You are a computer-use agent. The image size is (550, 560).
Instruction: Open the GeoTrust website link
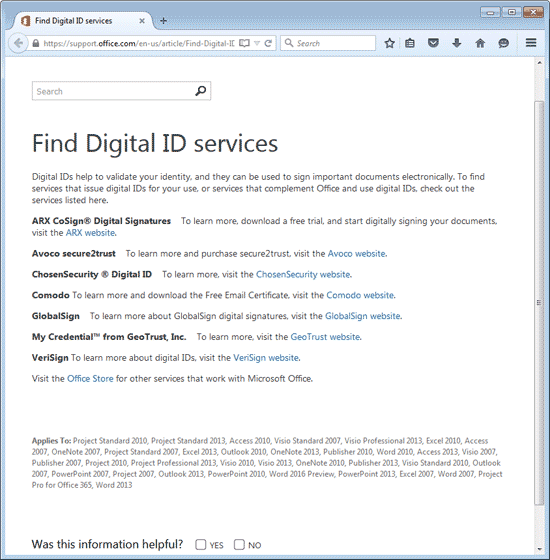coord(325,337)
